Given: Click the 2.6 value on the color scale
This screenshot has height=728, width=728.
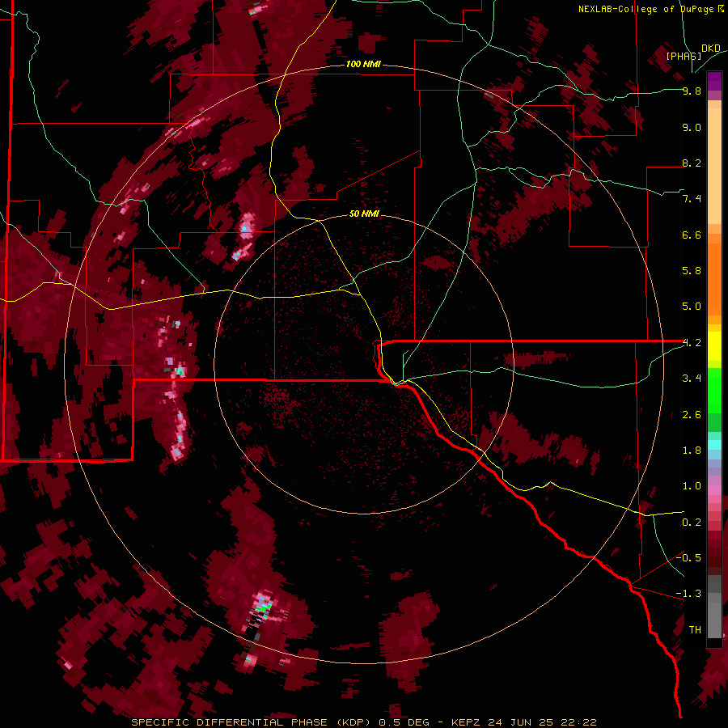Looking at the screenshot, I should [692, 415].
